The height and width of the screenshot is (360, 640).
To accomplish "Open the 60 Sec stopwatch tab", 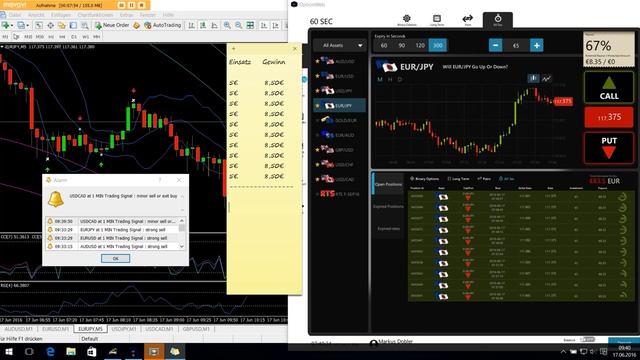I will tap(498, 20).
